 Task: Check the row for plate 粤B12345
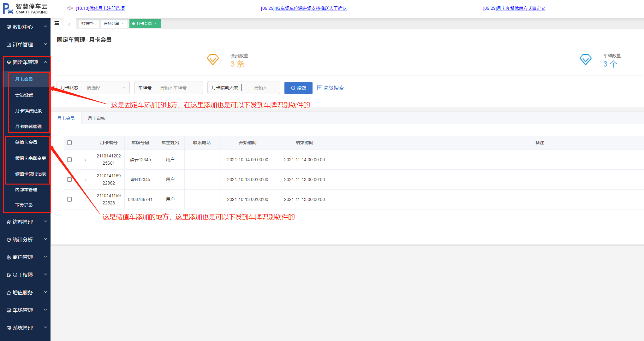(x=69, y=179)
